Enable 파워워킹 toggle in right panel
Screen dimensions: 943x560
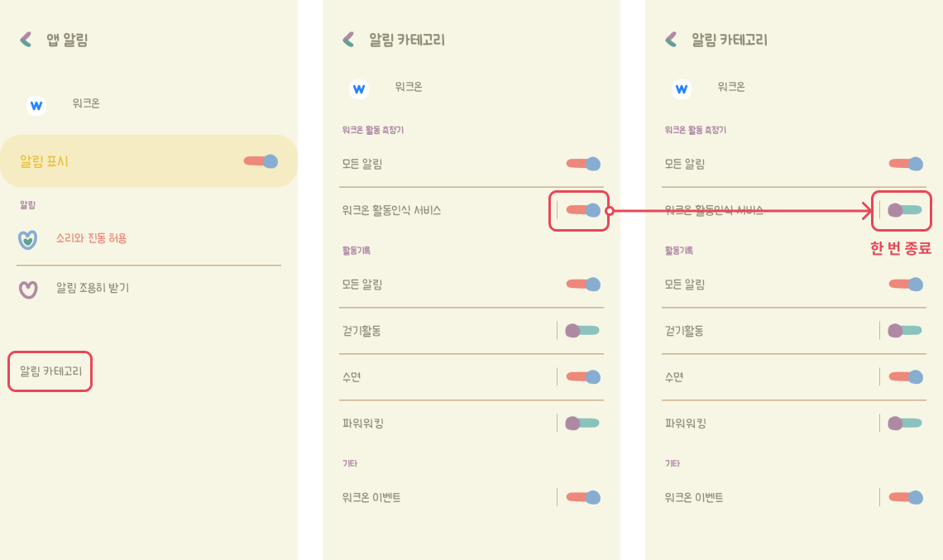coord(905,424)
